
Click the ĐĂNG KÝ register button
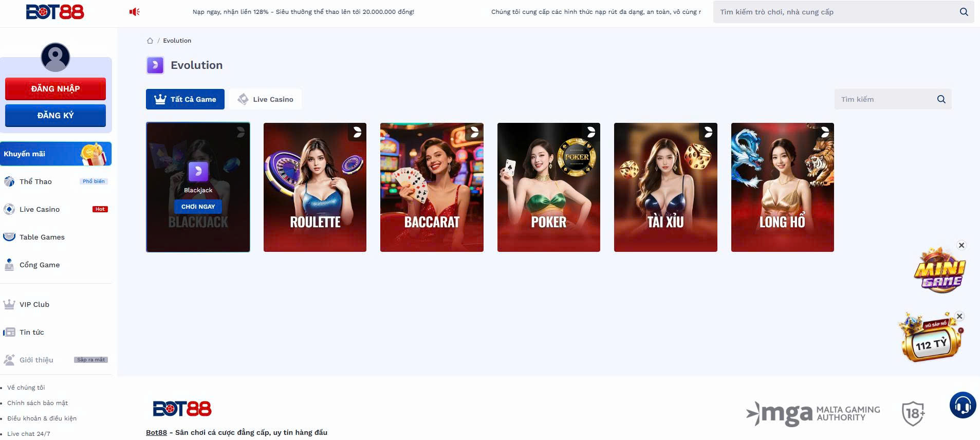(x=56, y=116)
